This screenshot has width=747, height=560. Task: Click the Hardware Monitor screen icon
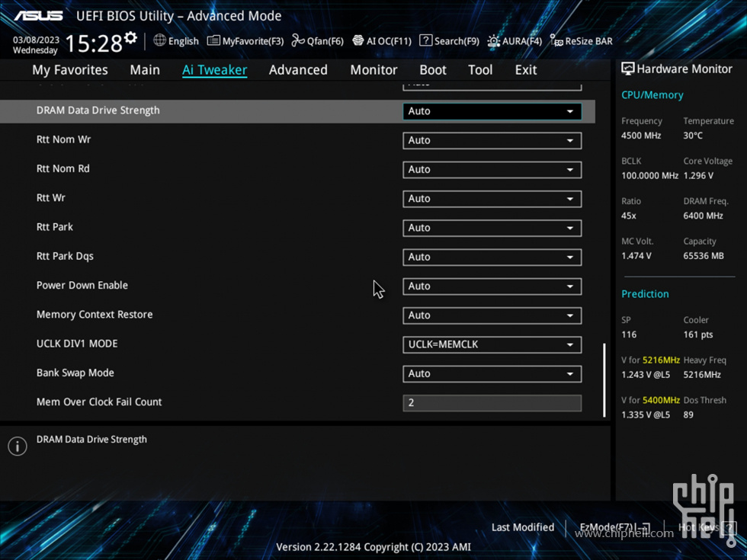point(628,69)
